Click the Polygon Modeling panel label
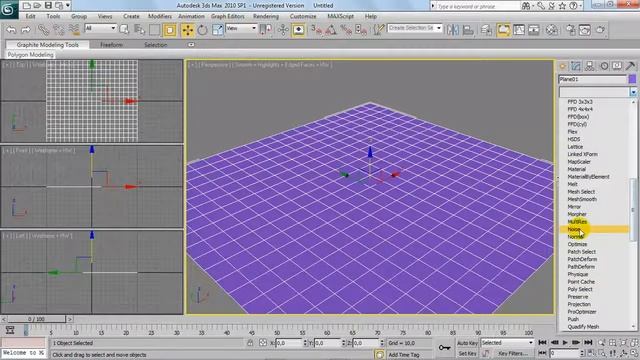 [x=31, y=55]
